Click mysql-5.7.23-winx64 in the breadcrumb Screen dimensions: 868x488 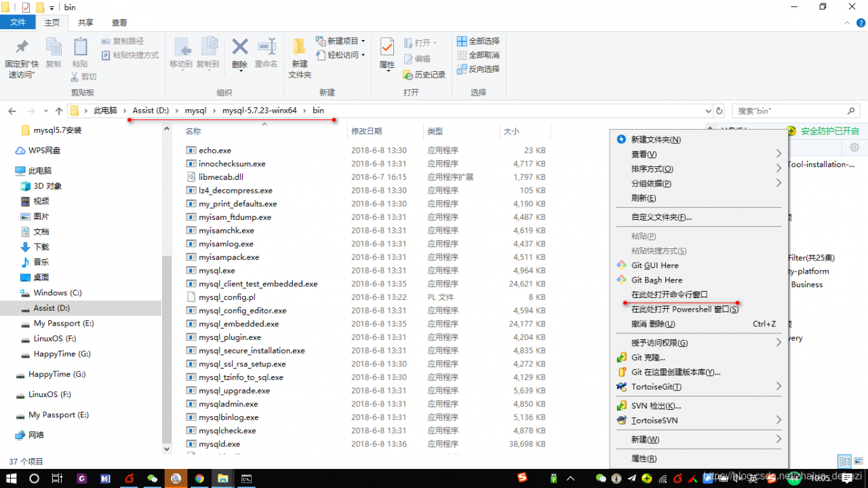(260, 111)
